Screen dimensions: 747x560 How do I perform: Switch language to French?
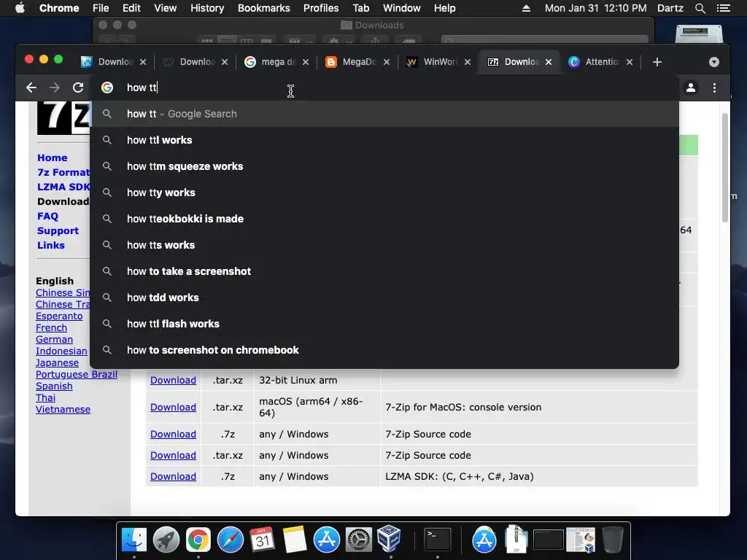pos(52,327)
